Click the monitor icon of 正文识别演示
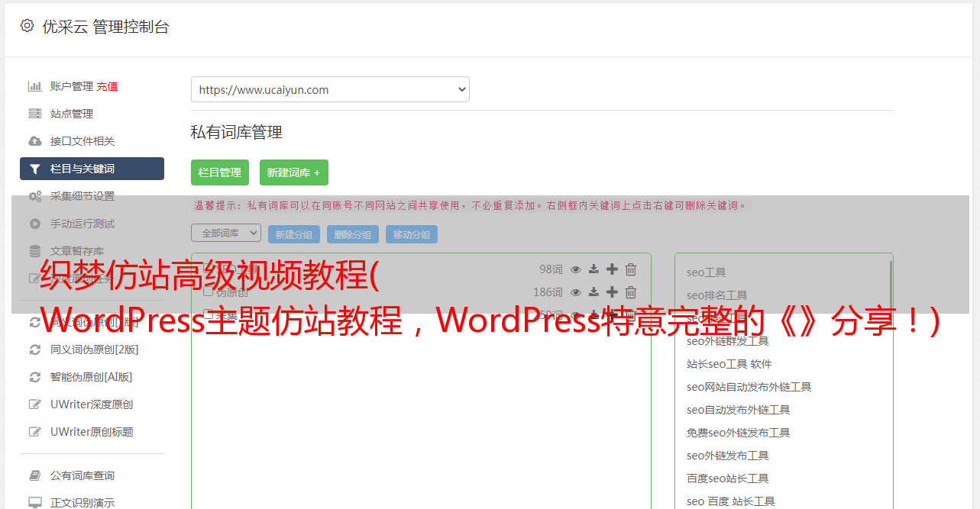 (x=34, y=503)
